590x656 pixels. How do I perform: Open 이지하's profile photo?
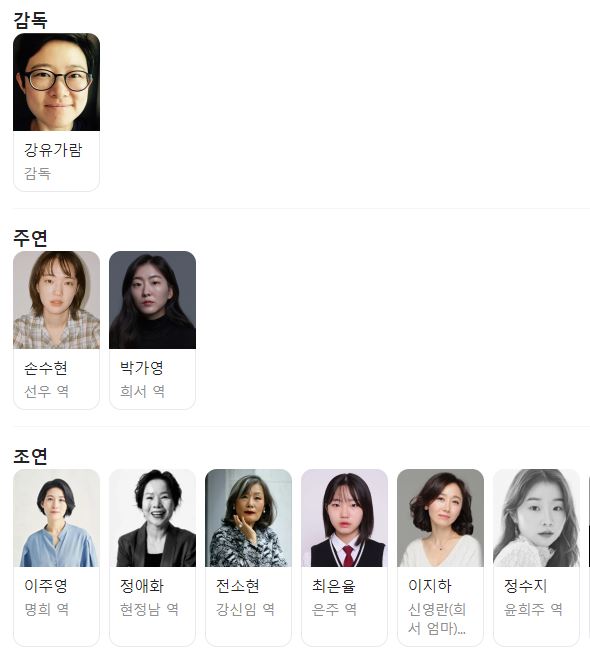click(x=440, y=518)
